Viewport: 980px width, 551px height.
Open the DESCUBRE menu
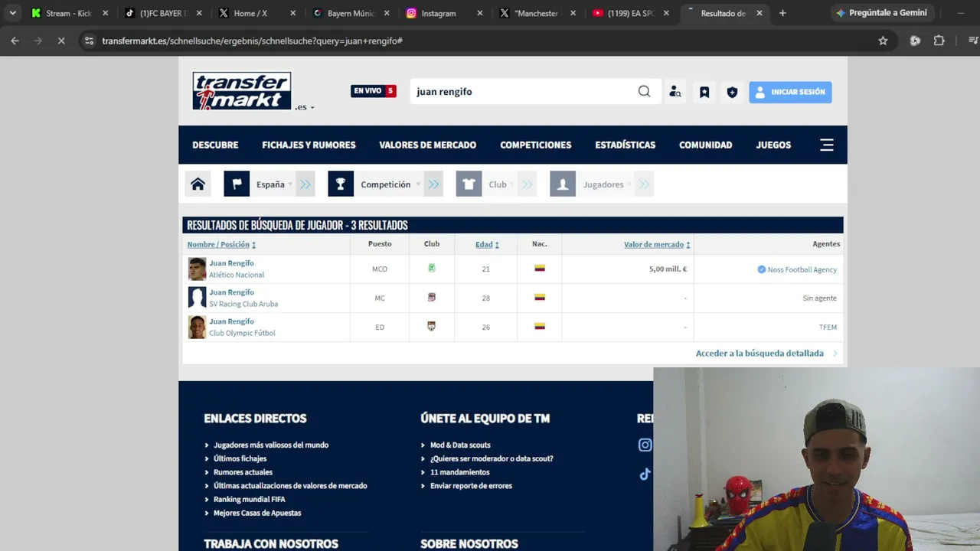tap(215, 145)
